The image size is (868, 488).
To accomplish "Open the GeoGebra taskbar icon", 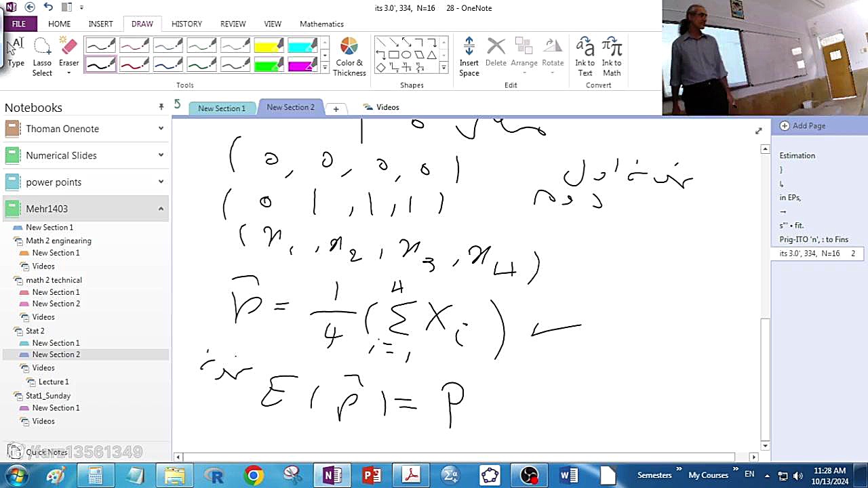I will click(490, 475).
